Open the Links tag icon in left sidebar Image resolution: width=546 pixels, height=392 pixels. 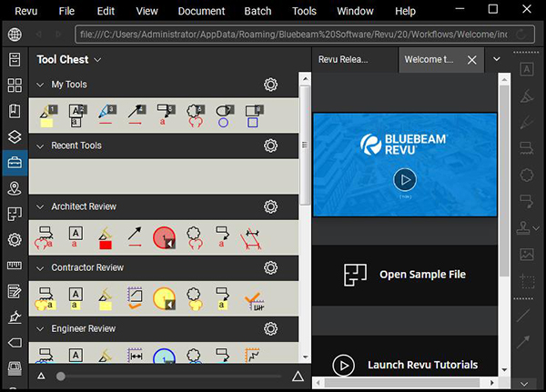pyautogui.click(x=15, y=343)
